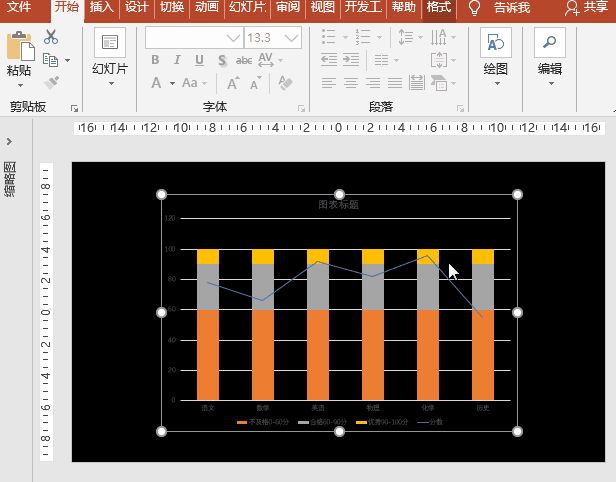Click the gray legend swatch 合格60-90分
616x482 pixels.
click(303, 422)
